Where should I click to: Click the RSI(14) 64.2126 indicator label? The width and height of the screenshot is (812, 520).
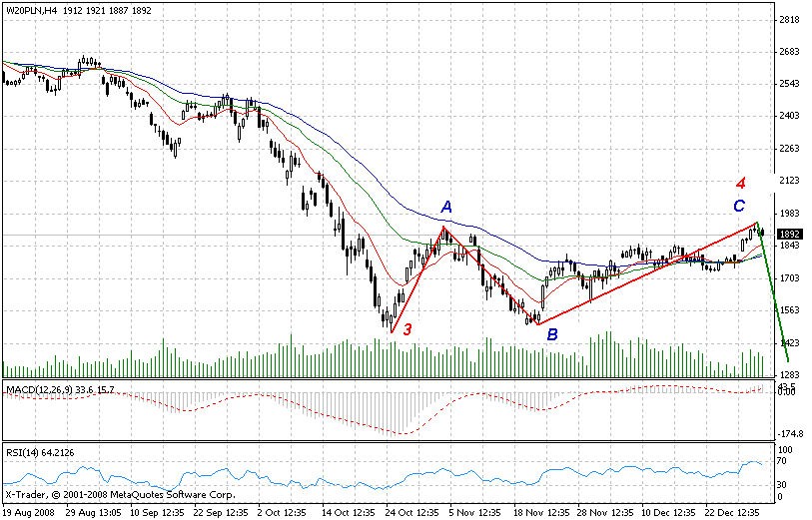coord(40,453)
